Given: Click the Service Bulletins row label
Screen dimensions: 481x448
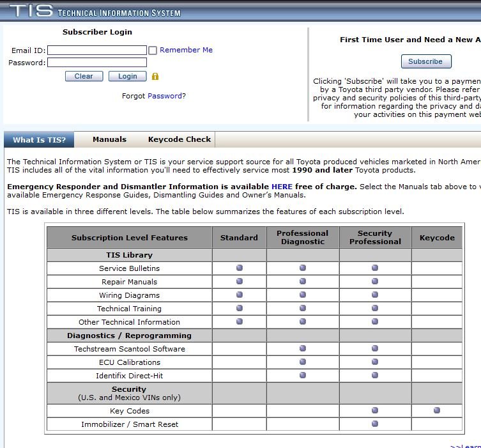Looking at the screenshot, I should click(130, 268).
